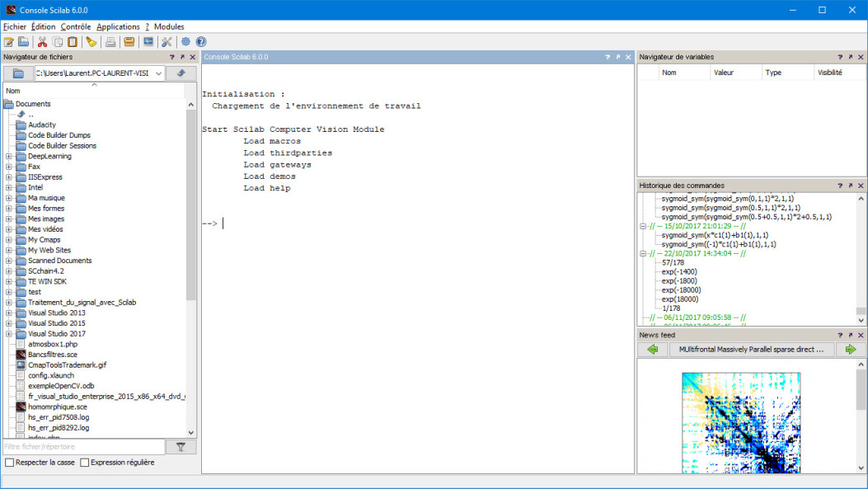The width and height of the screenshot is (868, 489).
Task: Expand the DeepLearning folder
Action: coord(9,157)
